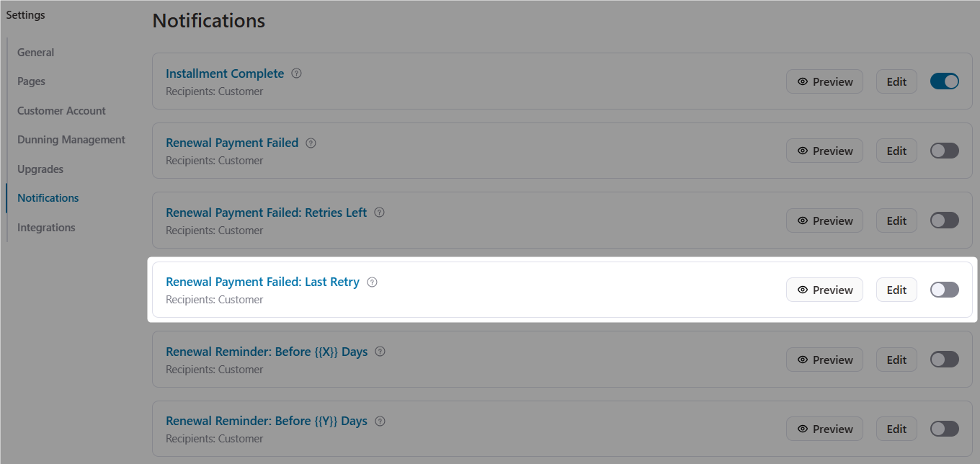Enable the Renewal Payment Failed toggle
This screenshot has width=980, height=464.
[x=944, y=150]
